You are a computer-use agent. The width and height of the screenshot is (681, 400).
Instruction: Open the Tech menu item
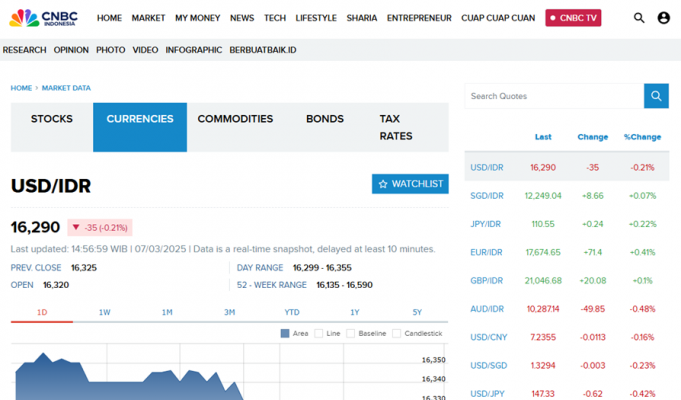[x=275, y=18]
